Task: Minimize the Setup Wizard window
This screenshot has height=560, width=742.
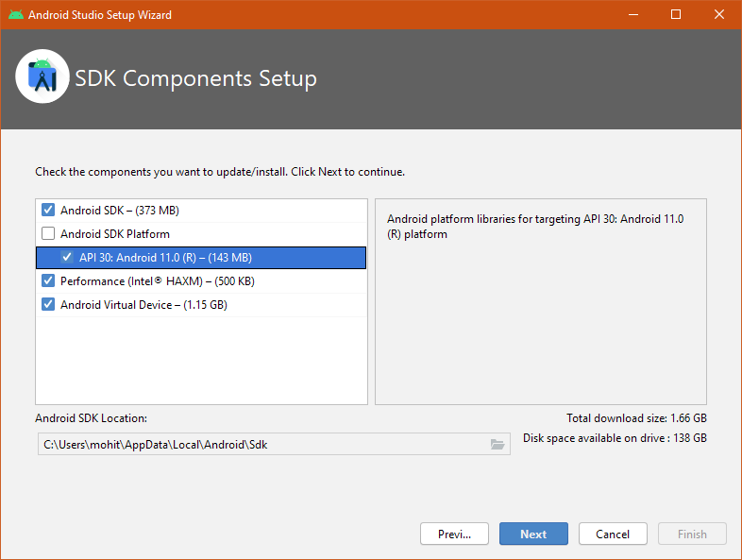Action: pyautogui.click(x=632, y=15)
